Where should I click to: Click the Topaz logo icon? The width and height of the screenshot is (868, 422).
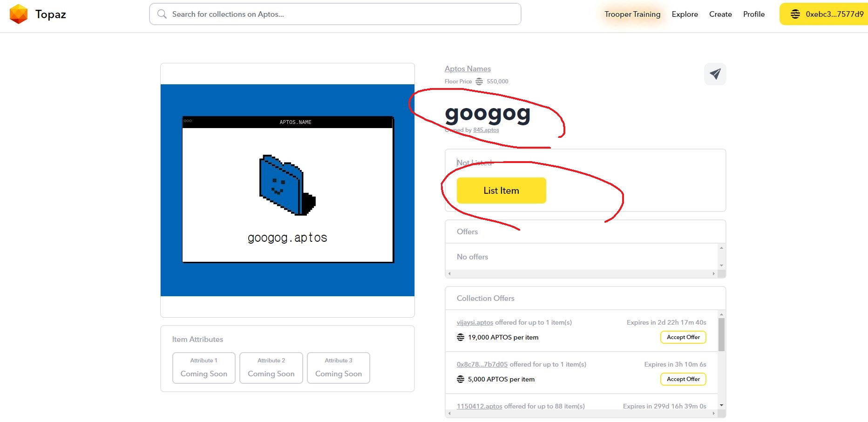(x=19, y=14)
